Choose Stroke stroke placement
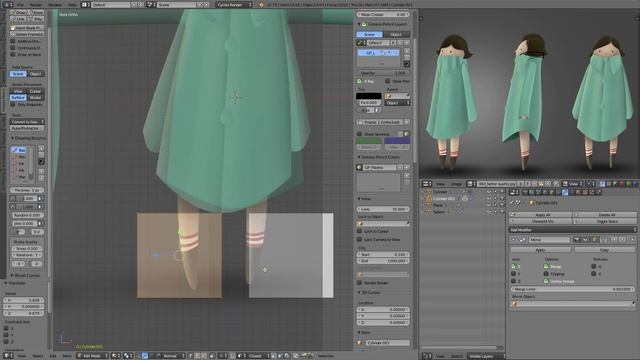This screenshot has height=360, width=640. 36,98
